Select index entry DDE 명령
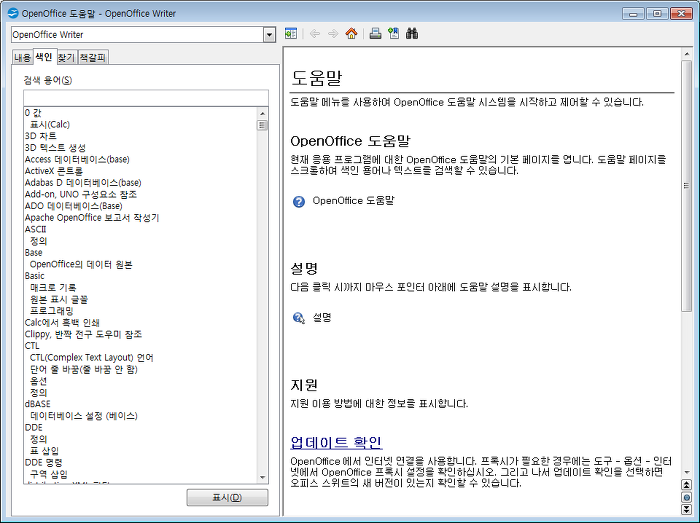The width and height of the screenshot is (700, 523). [x=44, y=462]
